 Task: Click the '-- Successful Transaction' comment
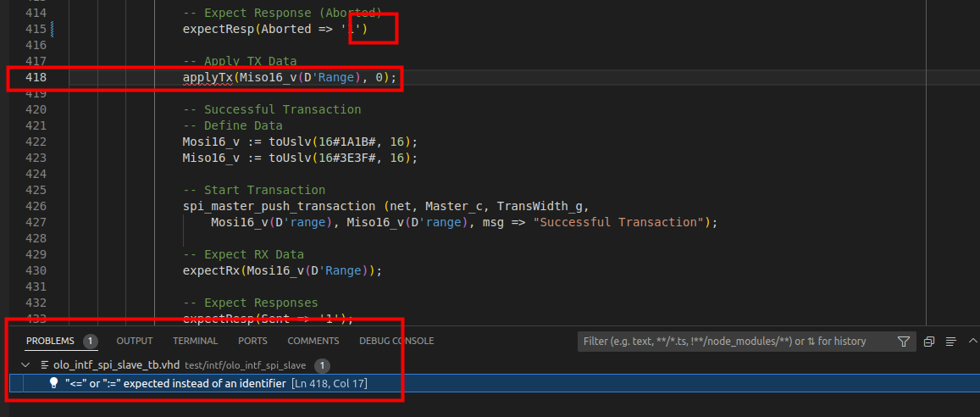coord(272,109)
